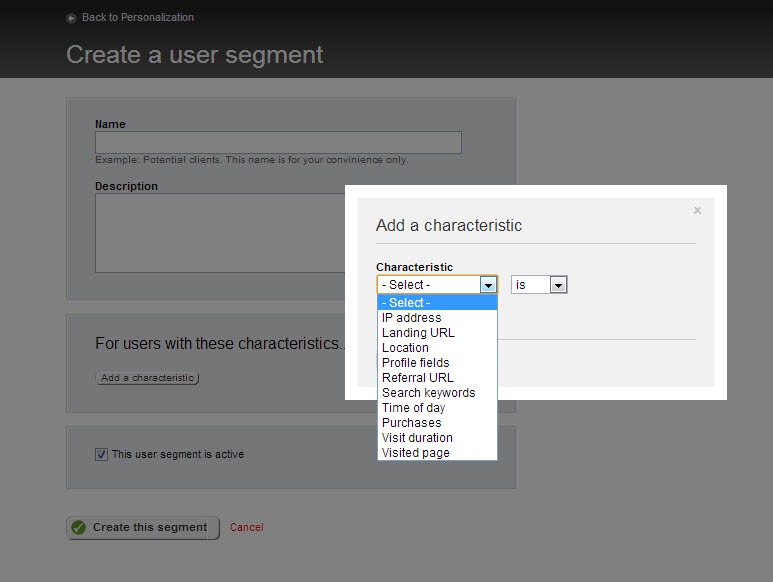Choose 'Visited page' characteristic

click(415, 453)
